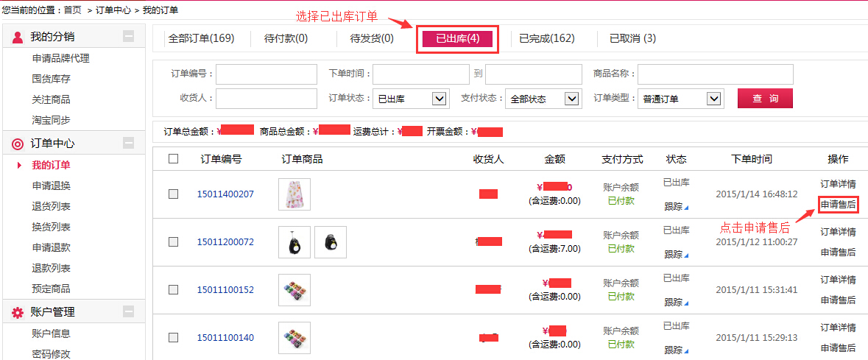Click the 订单编号 input field
The height and width of the screenshot is (360, 868).
click(266, 74)
